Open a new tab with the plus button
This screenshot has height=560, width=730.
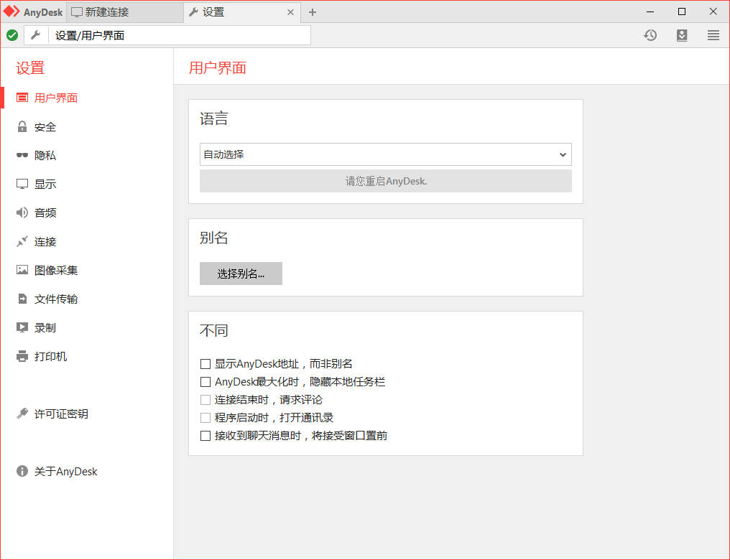(312, 12)
